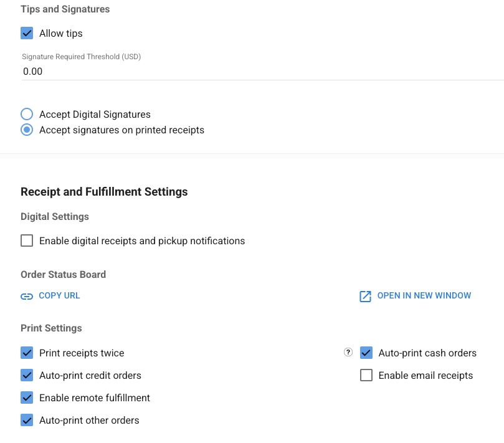The width and height of the screenshot is (504, 443).
Task: Click the chain link icon beside COPY URL
Action: pos(27,296)
